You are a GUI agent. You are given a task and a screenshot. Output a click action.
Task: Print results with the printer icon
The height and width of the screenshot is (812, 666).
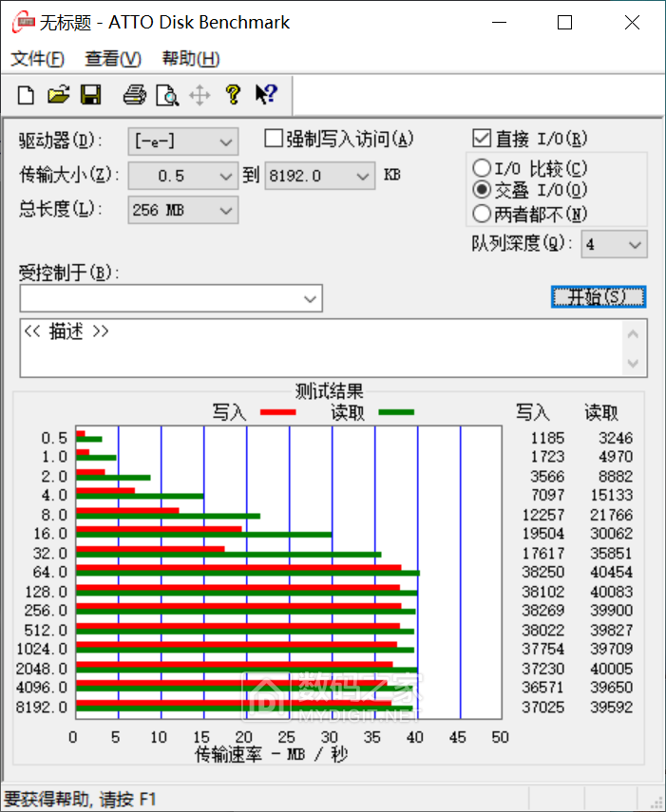coord(135,95)
